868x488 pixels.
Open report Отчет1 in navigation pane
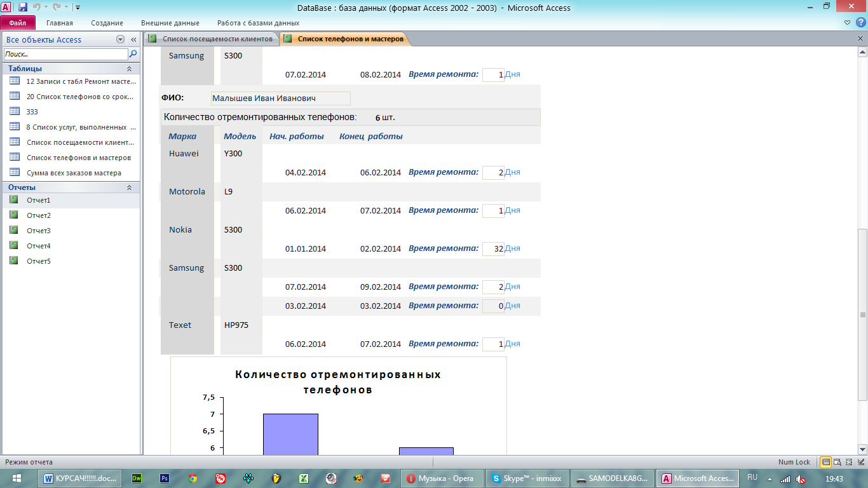click(x=71, y=200)
